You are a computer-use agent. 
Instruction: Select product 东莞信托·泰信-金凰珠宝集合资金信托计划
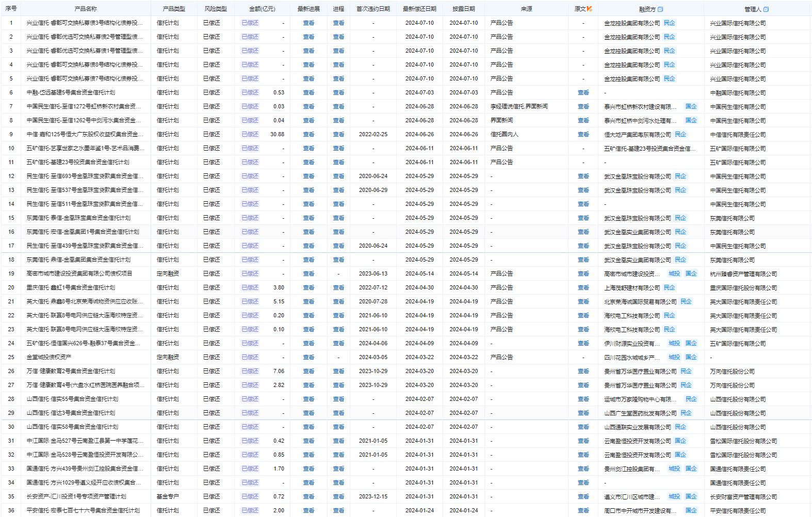point(78,218)
